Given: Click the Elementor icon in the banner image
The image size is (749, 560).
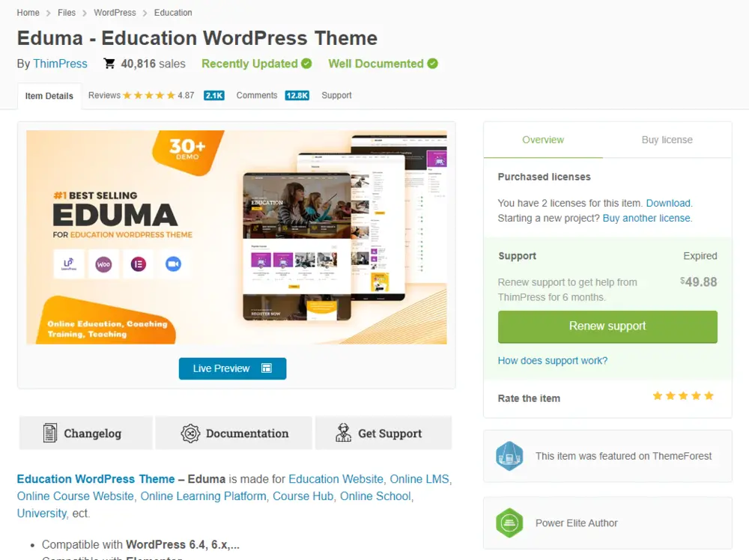Looking at the screenshot, I should 138,264.
